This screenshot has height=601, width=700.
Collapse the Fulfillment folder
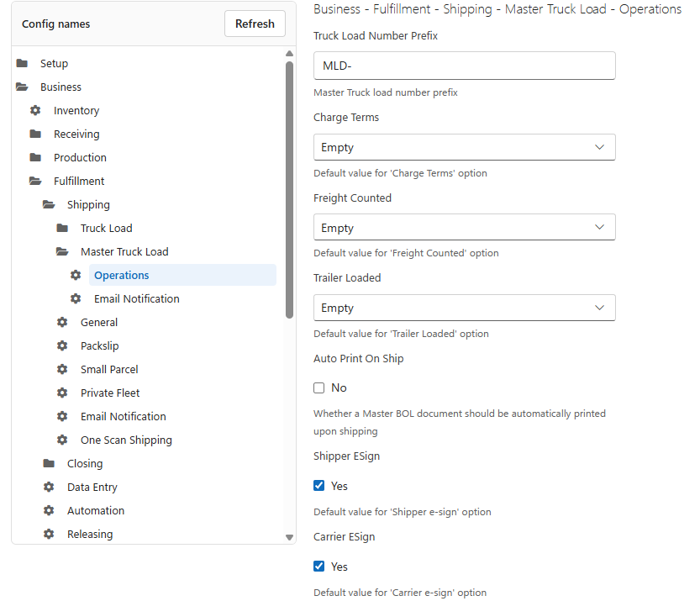35,181
